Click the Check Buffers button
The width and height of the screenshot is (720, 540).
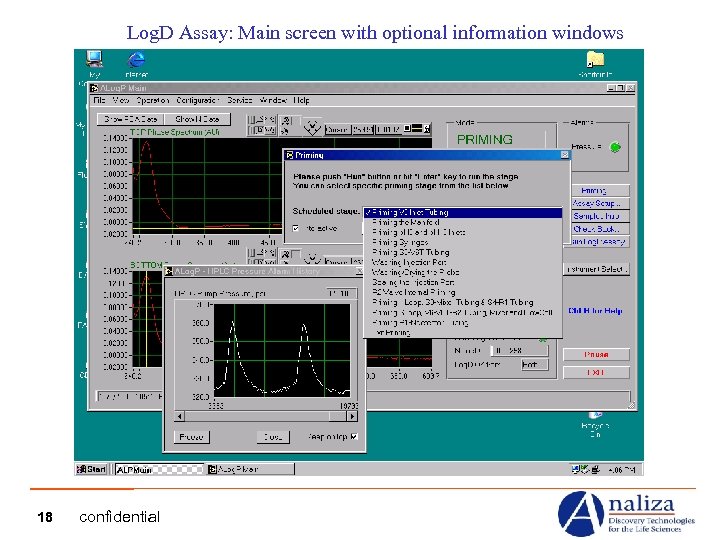pyautogui.click(x=600, y=229)
